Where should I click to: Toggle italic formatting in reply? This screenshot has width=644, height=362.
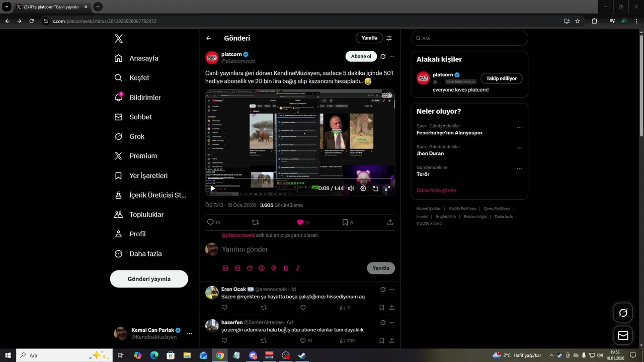[x=298, y=268]
